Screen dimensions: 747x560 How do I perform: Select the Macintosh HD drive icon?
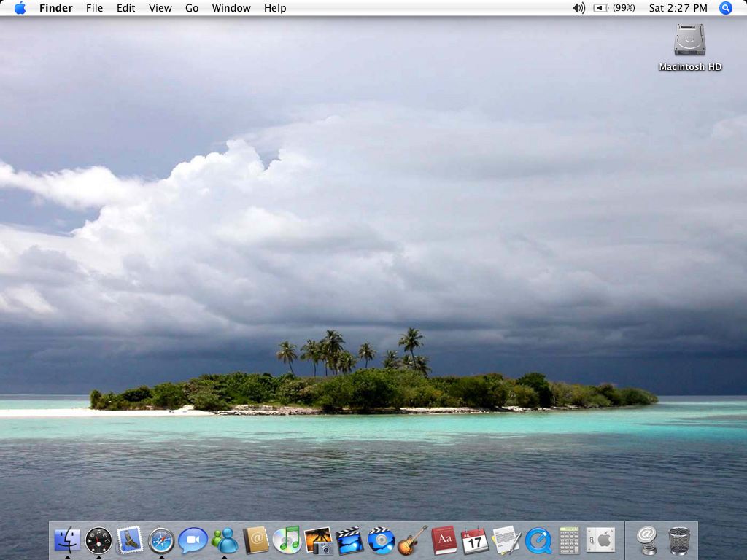(690, 39)
